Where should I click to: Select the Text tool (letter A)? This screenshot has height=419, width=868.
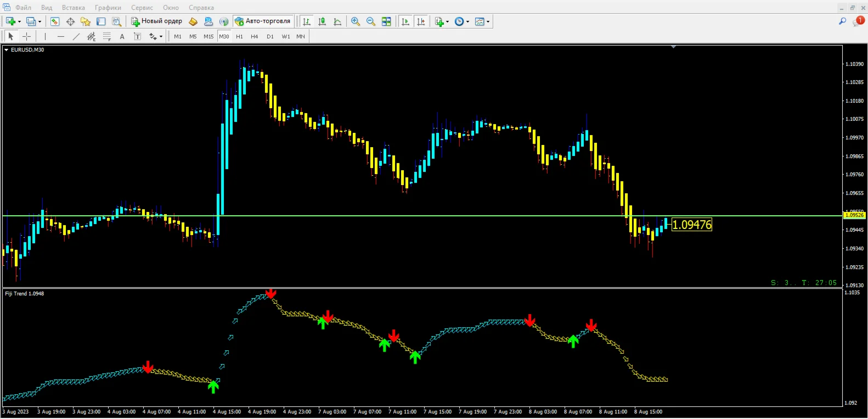click(122, 36)
